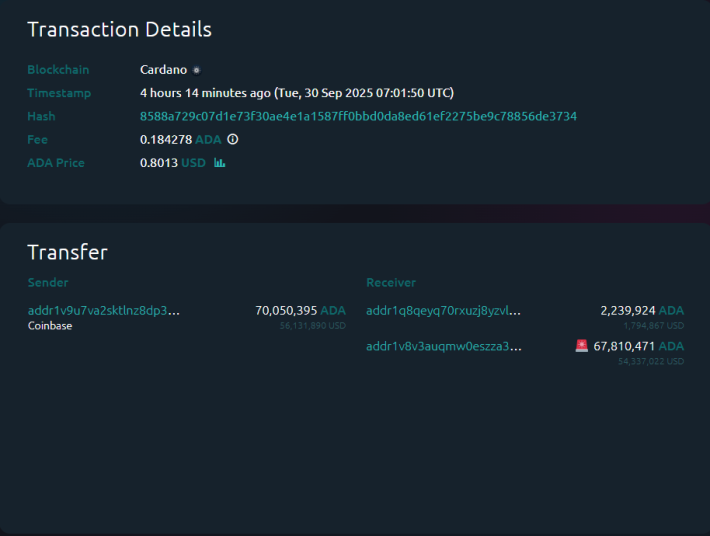Click the 2,239,924 ADA receiver amount
This screenshot has height=536, width=710.
coord(642,311)
